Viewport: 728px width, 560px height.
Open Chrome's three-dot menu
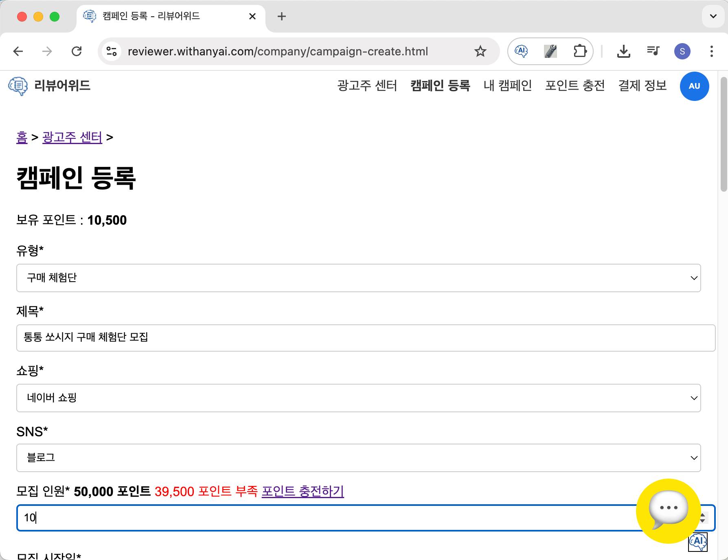click(x=711, y=51)
